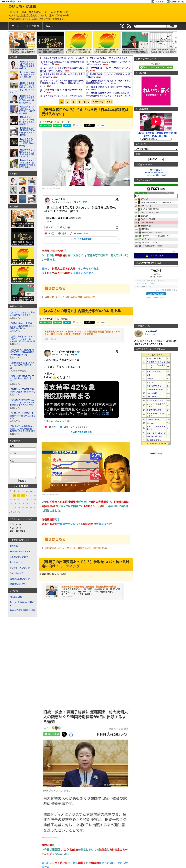This screenshot has height=868, width=186.
Task: Click the 拍手 clap button under first article
Action: (x=102, y=125)
